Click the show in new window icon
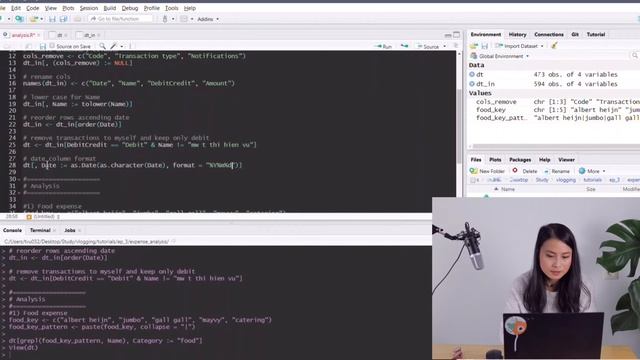The width and height of the screenshot is (640, 360). [29, 47]
